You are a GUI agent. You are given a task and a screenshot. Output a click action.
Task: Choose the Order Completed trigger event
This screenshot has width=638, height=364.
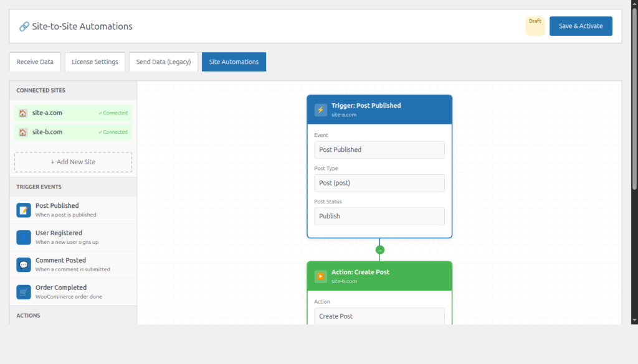tap(74, 292)
